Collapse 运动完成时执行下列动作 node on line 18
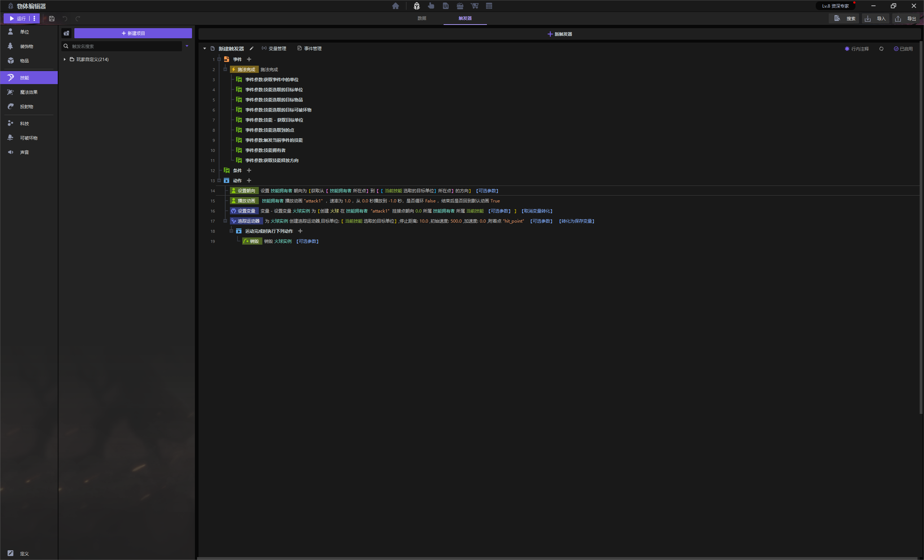The image size is (924, 560). point(232,231)
